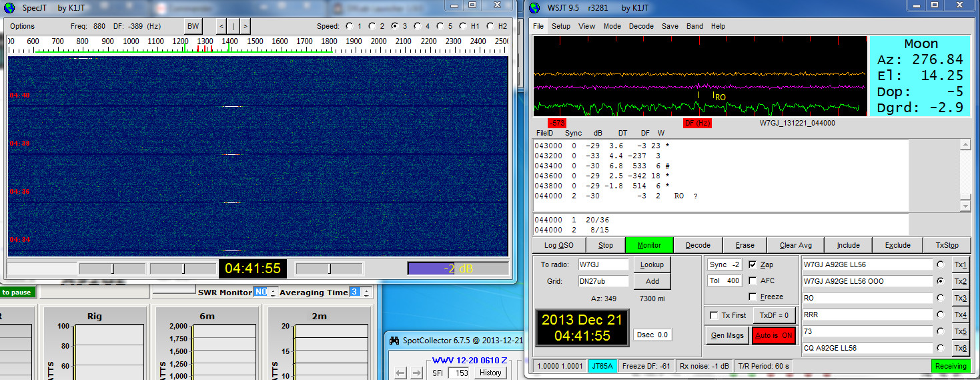Uncheck the Zap checkbox
Image resolution: width=980 pixels, height=380 pixels.
753,264
